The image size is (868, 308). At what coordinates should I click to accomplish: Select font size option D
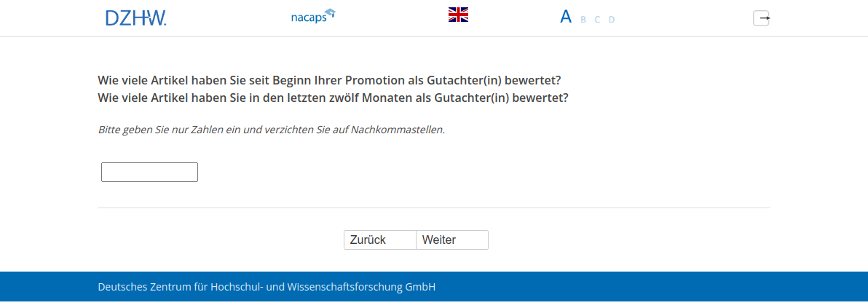point(612,20)
